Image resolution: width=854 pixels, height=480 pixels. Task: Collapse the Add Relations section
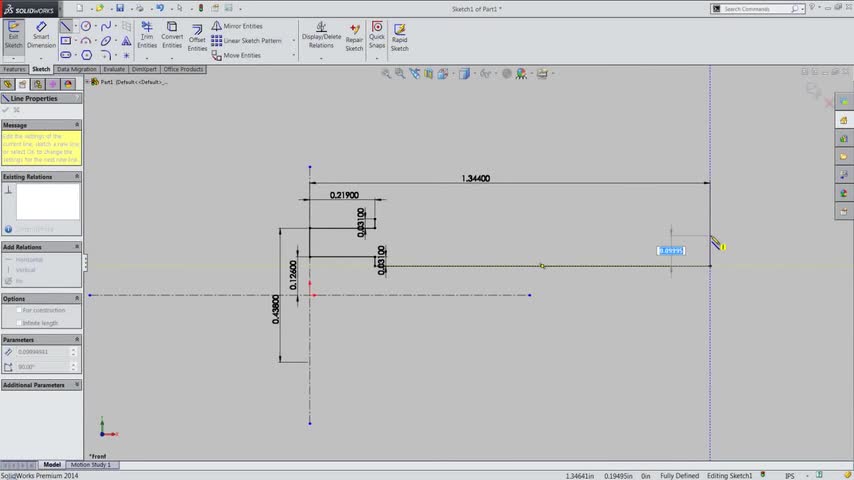coord(77,247)
